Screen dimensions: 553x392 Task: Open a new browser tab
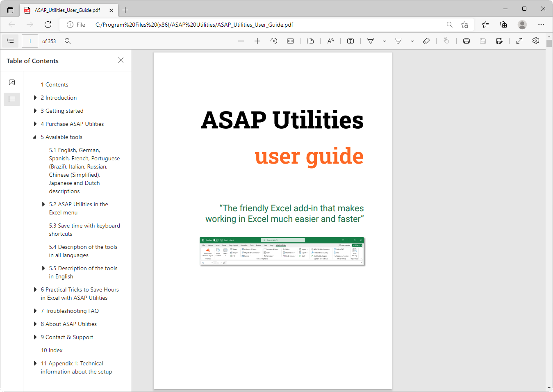(125, 10)
